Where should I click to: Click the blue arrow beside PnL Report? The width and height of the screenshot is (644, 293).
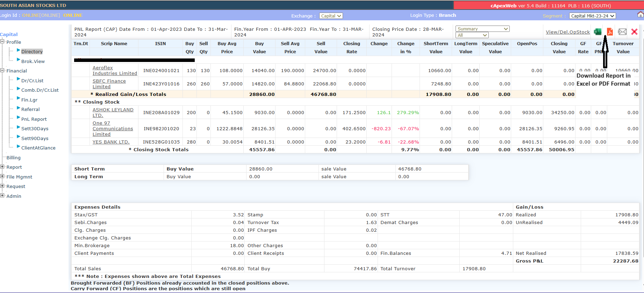point(19,118)
